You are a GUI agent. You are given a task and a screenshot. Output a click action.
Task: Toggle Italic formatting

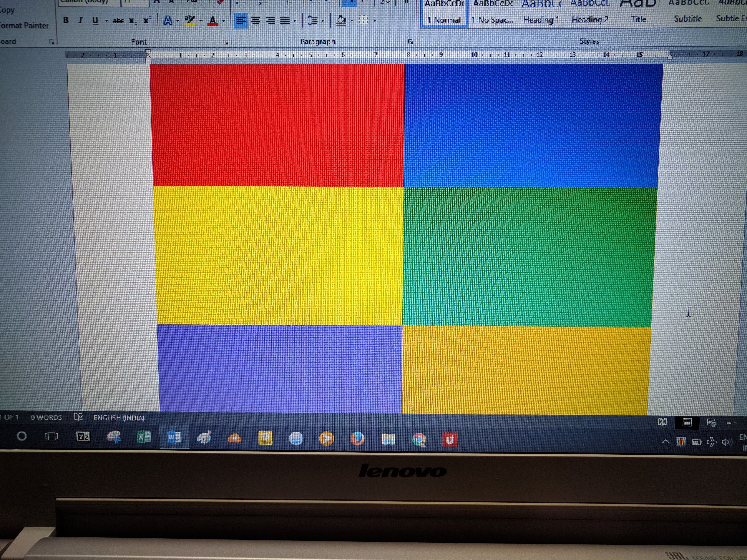[80, 20]
